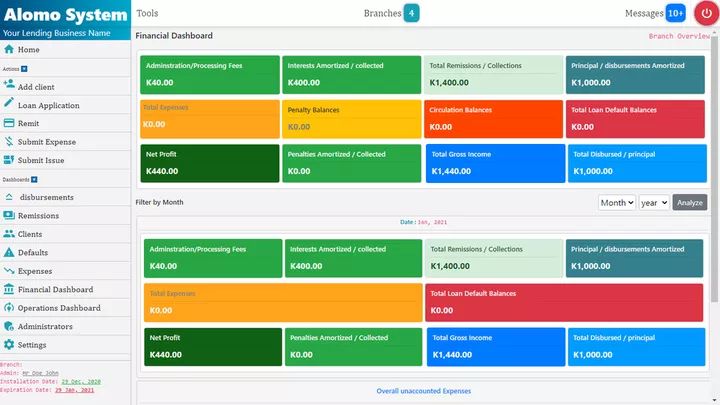Open the Loan Application page label
This screenshot has width=720, height=405.
(49, 105)
